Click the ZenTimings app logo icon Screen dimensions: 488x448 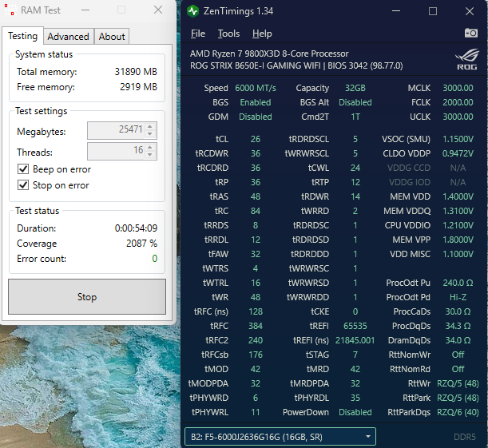(193, 11)
